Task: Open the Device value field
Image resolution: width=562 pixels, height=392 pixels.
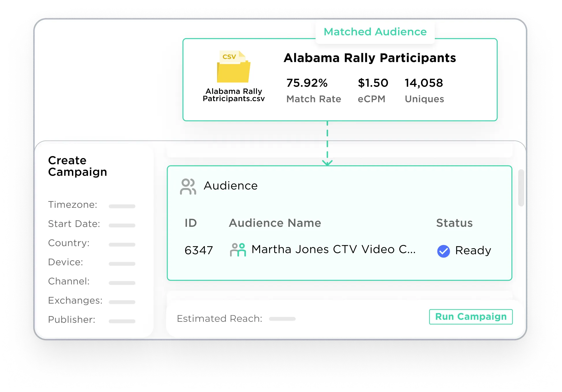Action: tap(122, 264)
